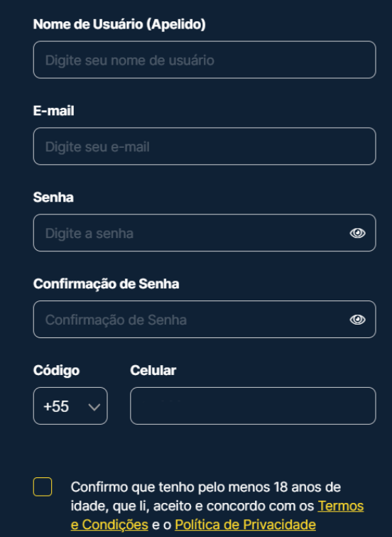The height and width of the screenshot is (537, 392).
Task: Tick the 18 years age confirmation checkbox
Action: click(43, 487)
